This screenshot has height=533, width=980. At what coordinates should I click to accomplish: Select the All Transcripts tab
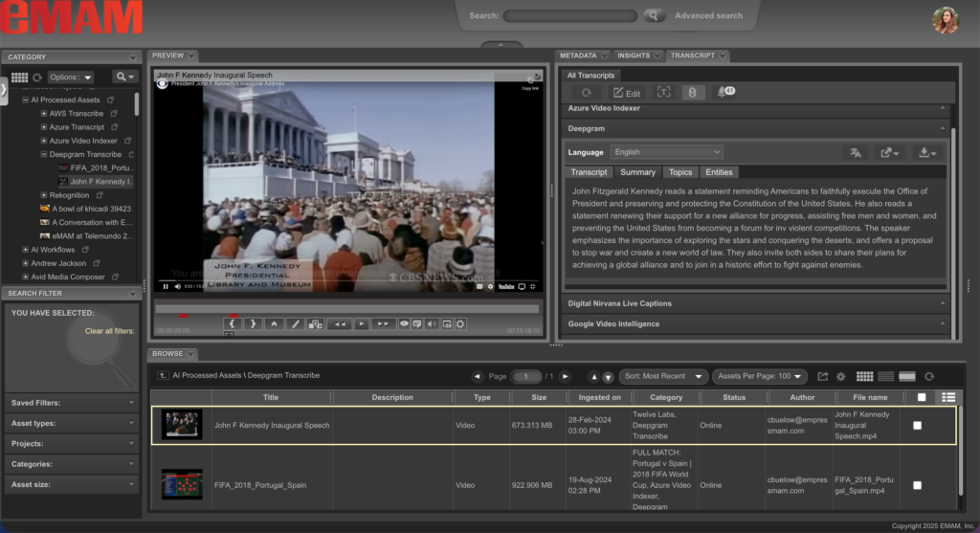[x=590, y=75]
